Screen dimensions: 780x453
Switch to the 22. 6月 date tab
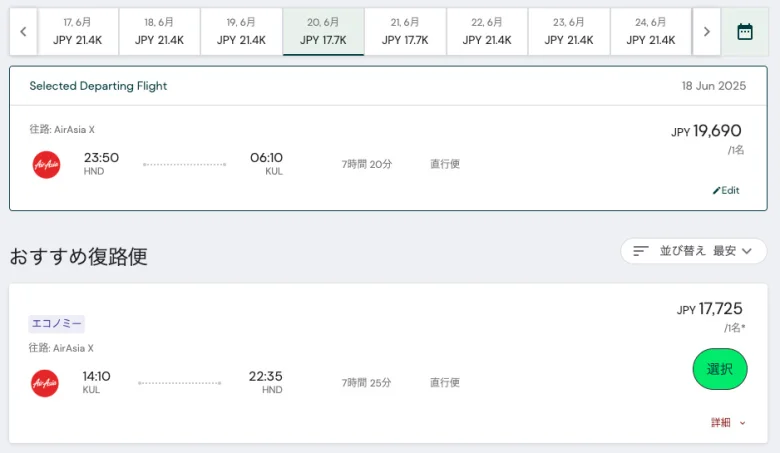point(487,32)
